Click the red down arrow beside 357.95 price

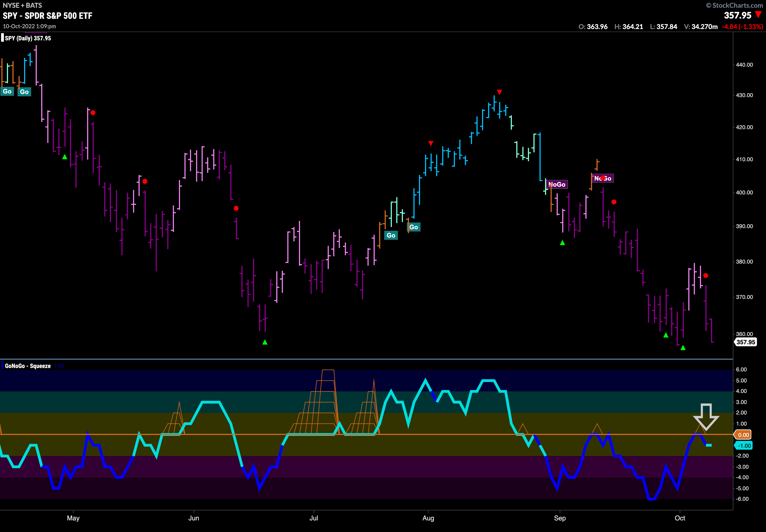point(758,15)
